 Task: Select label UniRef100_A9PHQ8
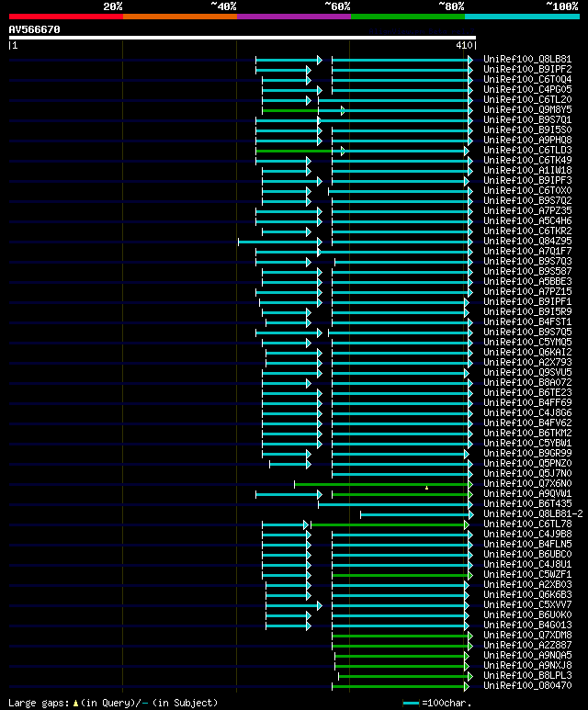(x=527, y=140)
